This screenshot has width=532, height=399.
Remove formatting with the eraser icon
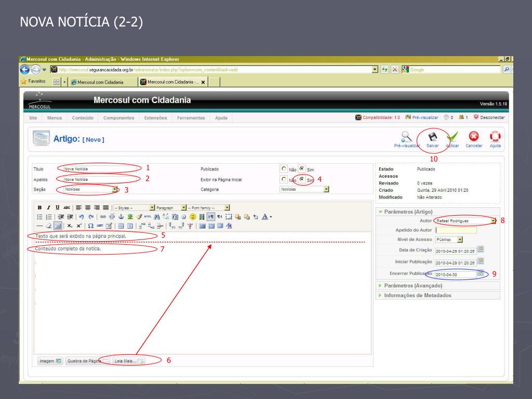tap(48, 226)
